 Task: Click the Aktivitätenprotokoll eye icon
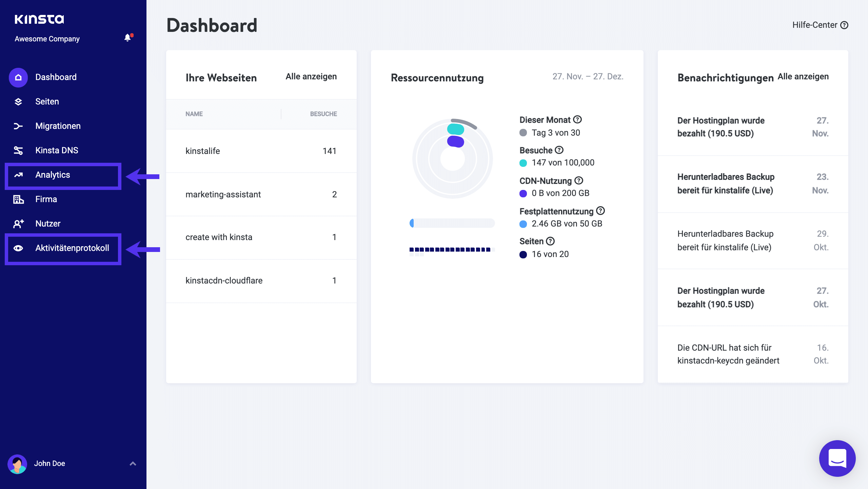coord(18,248)
